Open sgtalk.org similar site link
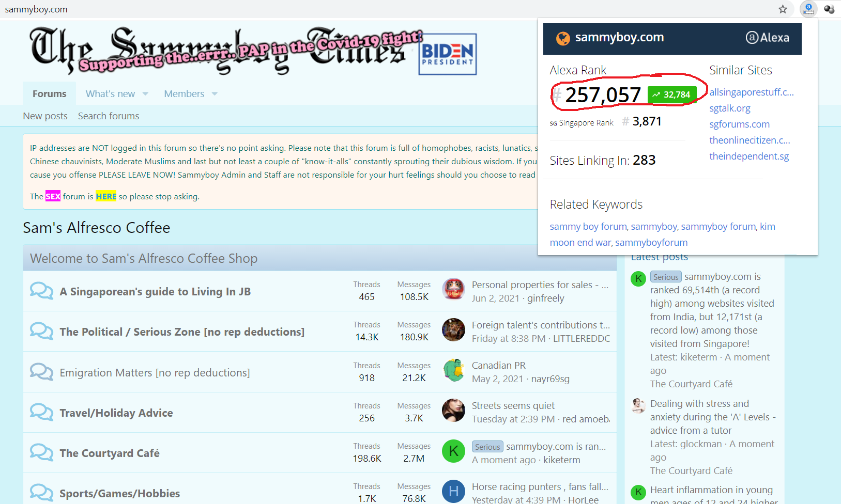This screenshot has width=841, height=504. pos(730,108)
